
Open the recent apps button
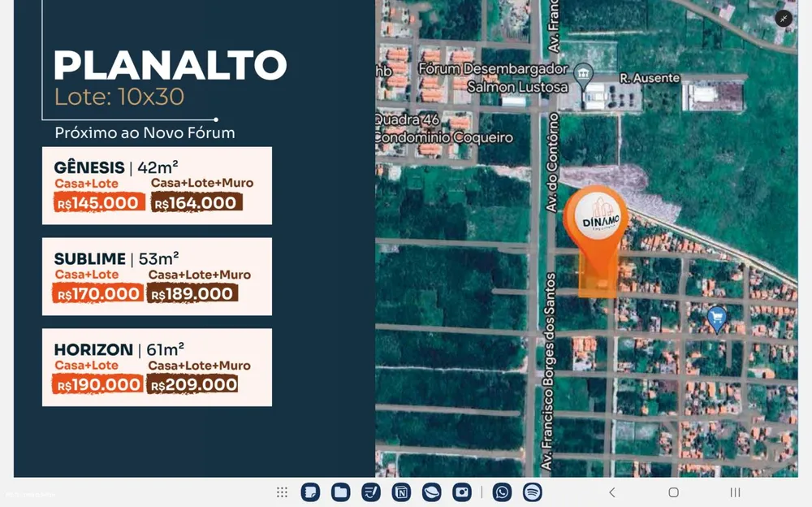[735, 492]
